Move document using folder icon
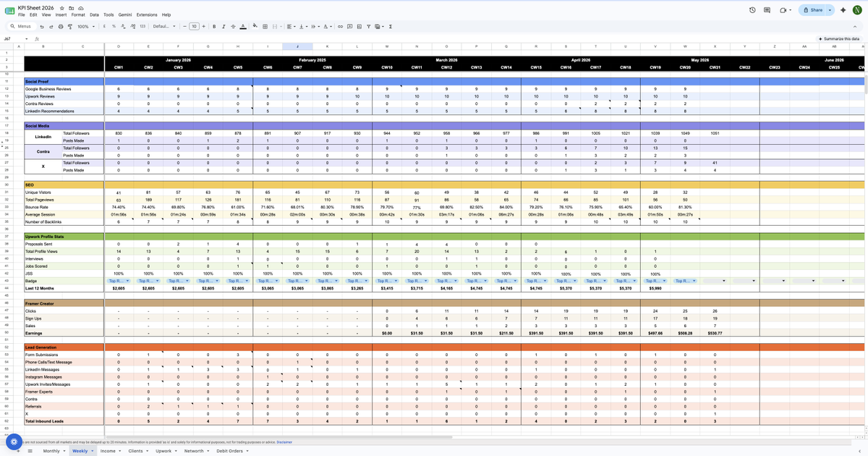 click(71, 8)
